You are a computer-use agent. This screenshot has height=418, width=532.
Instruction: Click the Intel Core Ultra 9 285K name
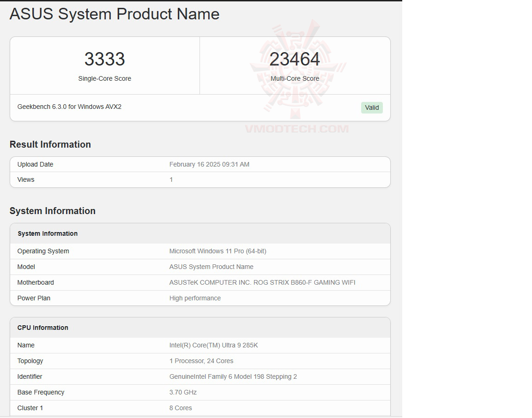click(x=213, y=345)
